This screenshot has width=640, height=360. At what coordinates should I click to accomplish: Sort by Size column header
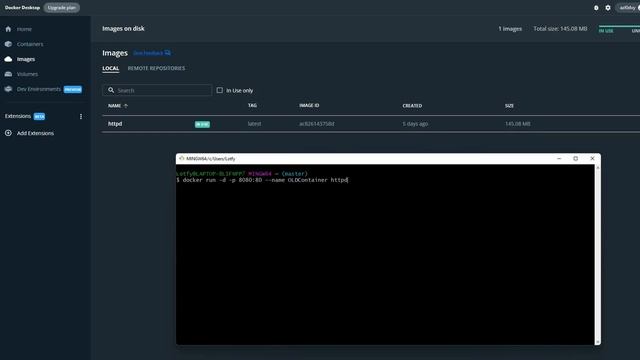tap(509, 106)
